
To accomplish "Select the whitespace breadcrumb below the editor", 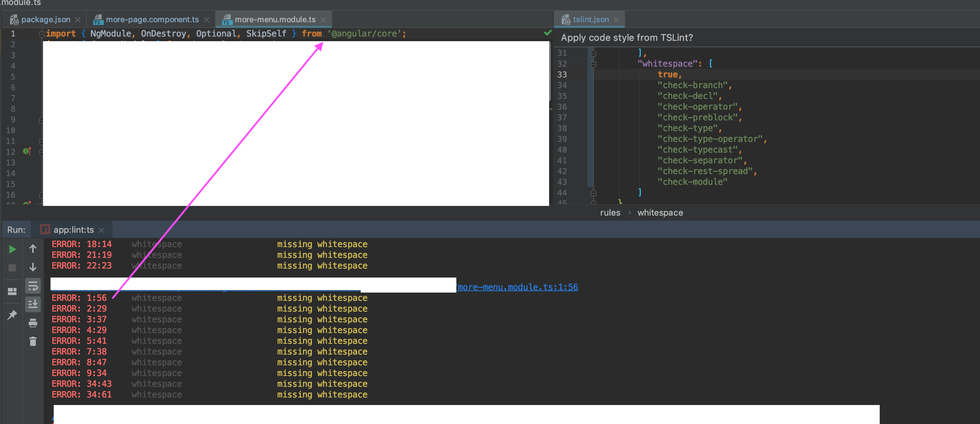I will pos(659,213).
